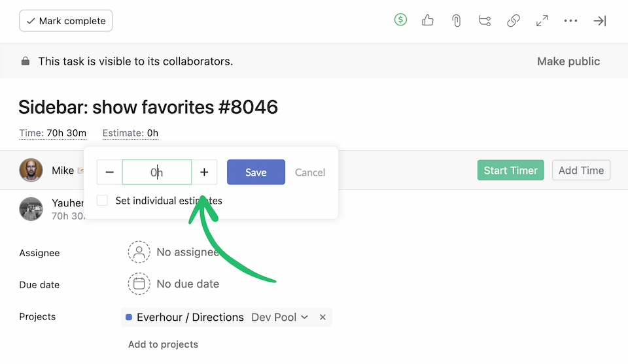The image size is (628, 364).
Task: Save the estimate
Action: tap(256, 172)
